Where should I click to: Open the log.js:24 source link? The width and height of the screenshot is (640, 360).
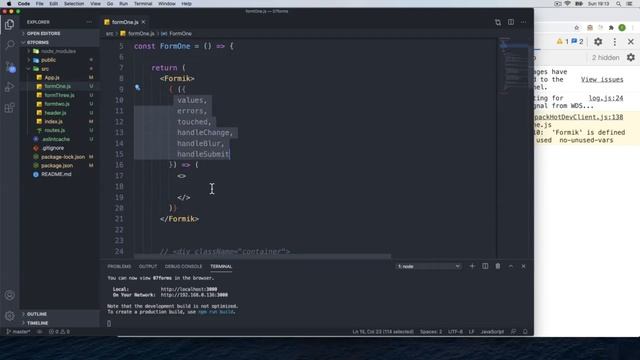point(606,98)
